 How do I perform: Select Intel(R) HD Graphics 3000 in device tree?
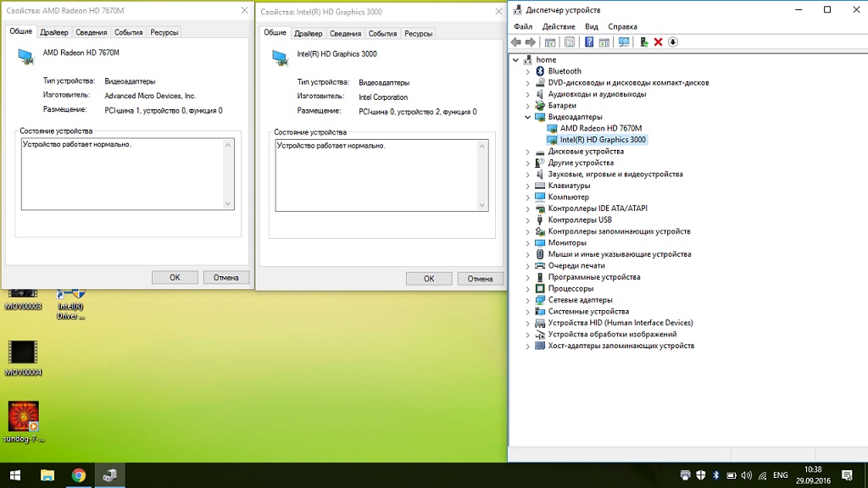[x=603, y=140]
